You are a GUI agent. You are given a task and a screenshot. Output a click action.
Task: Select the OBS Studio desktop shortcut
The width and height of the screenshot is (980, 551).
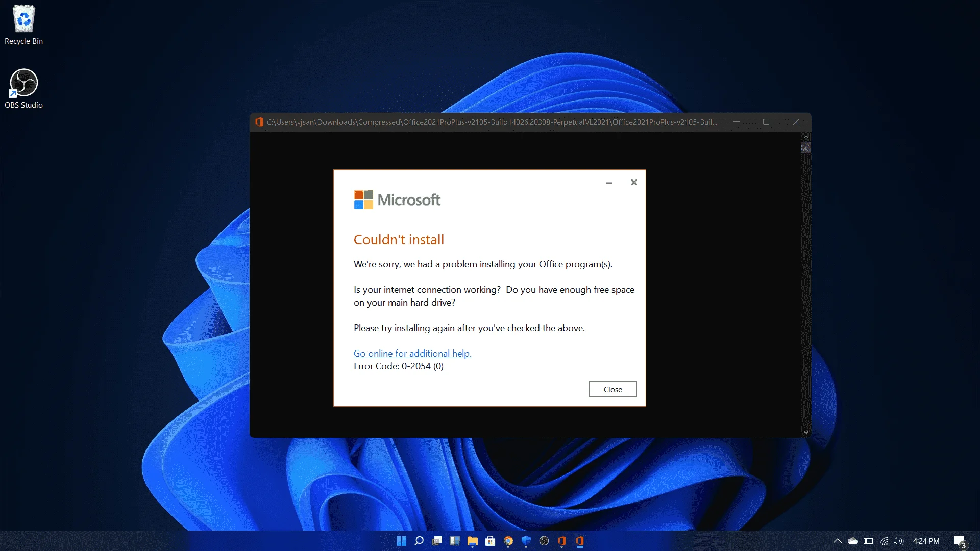pyautogui.click(x=23, y=88)
